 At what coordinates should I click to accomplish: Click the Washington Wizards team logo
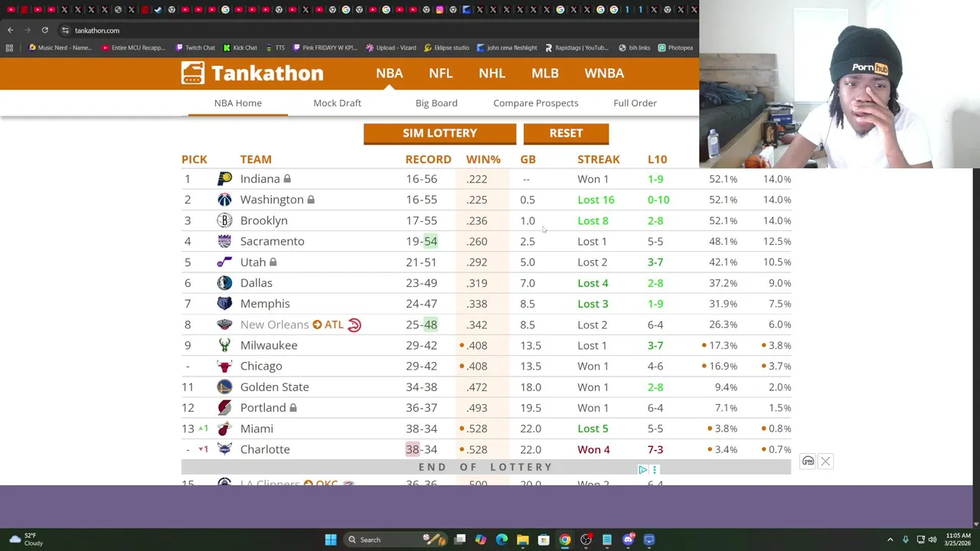coord(224,200)
